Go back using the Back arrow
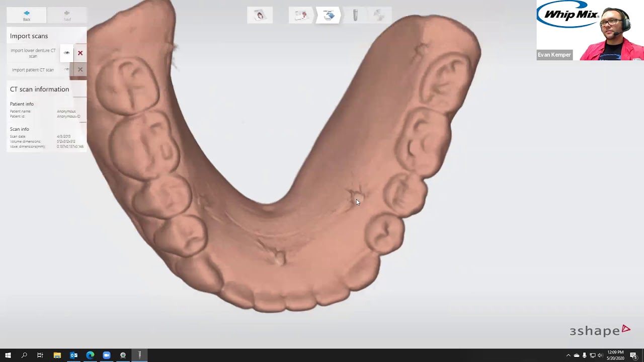644x362 pixels. click(27, 15)
